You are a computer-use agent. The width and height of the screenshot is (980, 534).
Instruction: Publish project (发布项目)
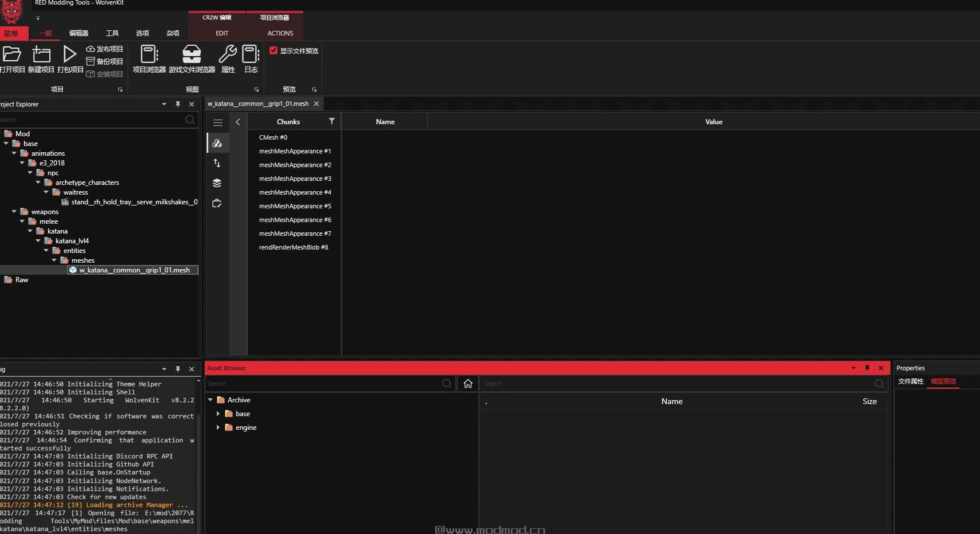(x=105, y=49)
